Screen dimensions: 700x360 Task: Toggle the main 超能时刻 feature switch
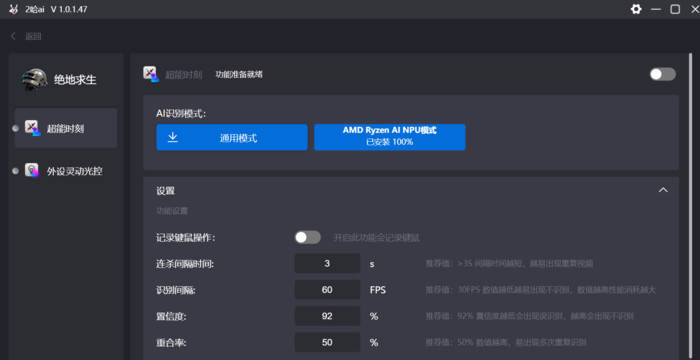(662, 74)
